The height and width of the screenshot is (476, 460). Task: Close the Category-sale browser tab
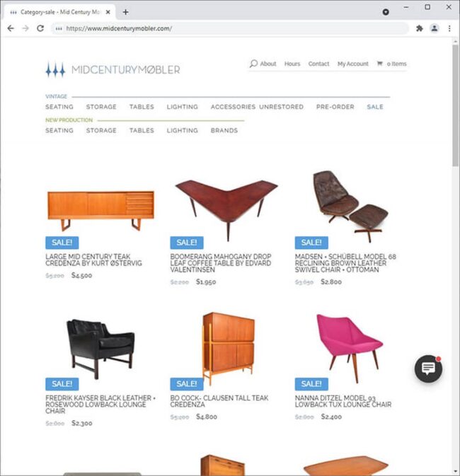(x=108, y=12)
